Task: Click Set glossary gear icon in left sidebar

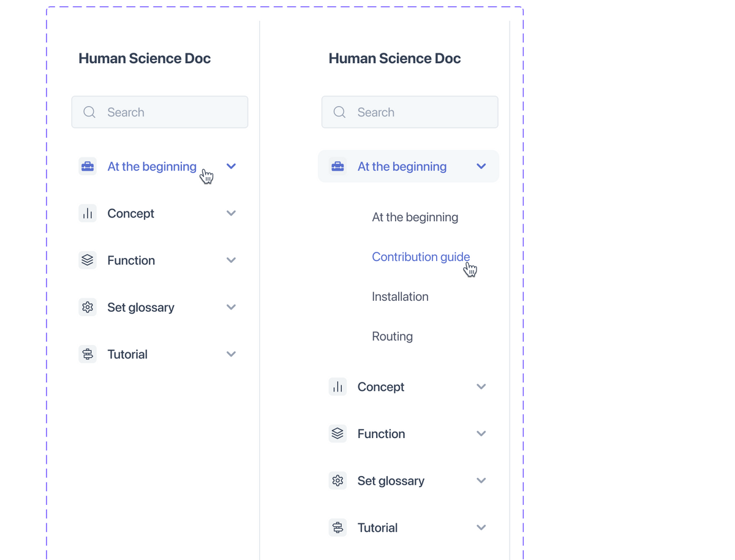Action: 88,307
